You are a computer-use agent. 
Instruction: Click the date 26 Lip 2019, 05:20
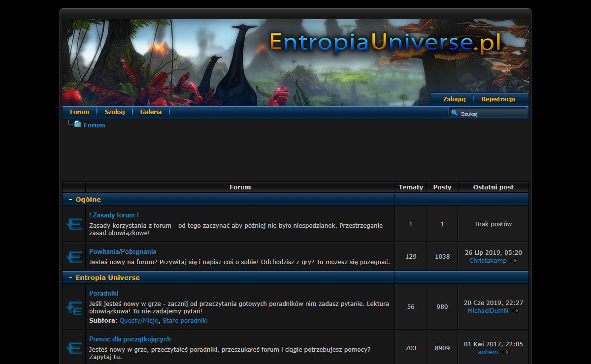(x=493, y=252)
